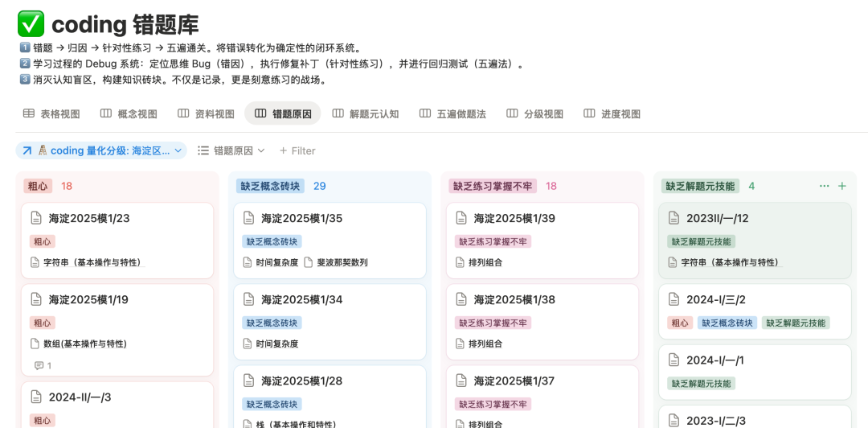868x428 pixels.
Task: Open the 2024-I/三/2 card
Action: click(755, 311)
